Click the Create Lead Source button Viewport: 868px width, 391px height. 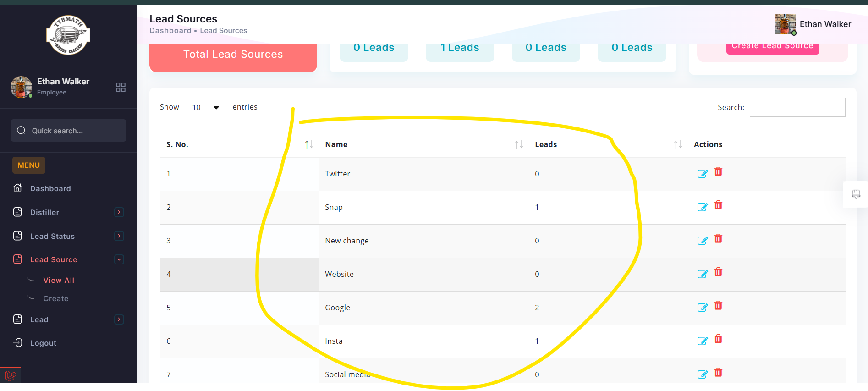(x=772, y=47)
